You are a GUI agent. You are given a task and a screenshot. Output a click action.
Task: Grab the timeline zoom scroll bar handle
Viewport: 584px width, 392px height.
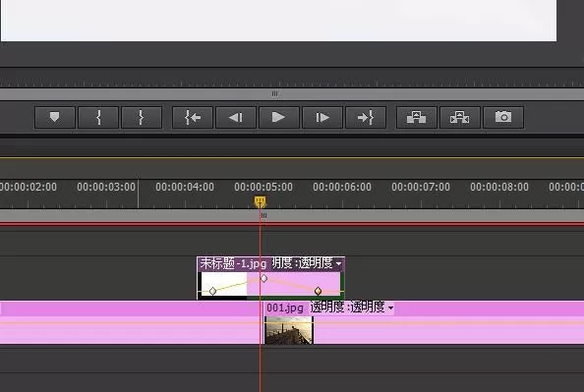263,215
